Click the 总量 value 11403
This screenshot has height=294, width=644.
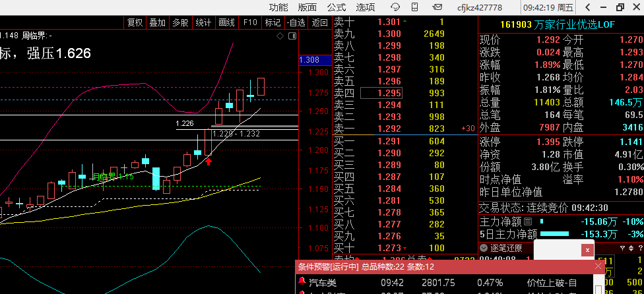point(547,102)
